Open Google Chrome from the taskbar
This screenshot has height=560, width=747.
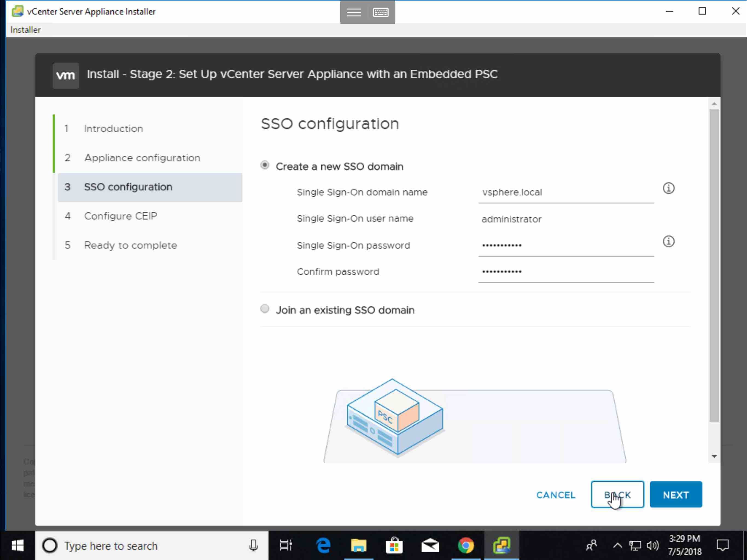coord(466,546)
